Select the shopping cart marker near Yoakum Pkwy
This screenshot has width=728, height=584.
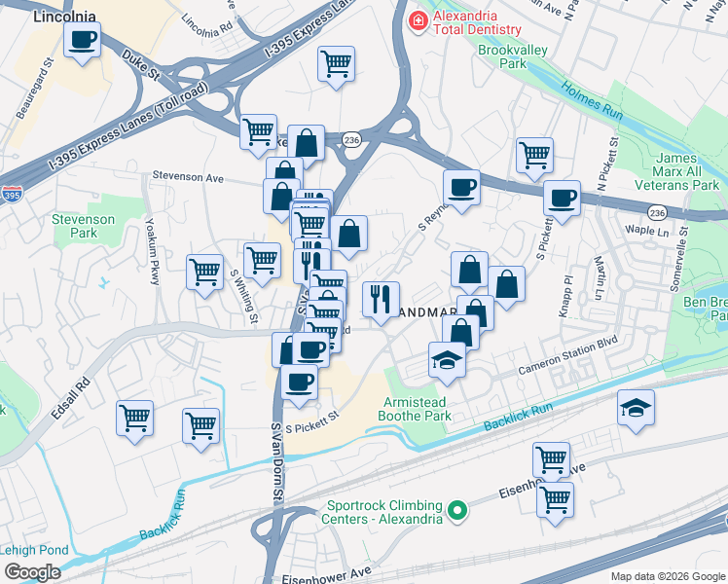click(x=204, y=276)
